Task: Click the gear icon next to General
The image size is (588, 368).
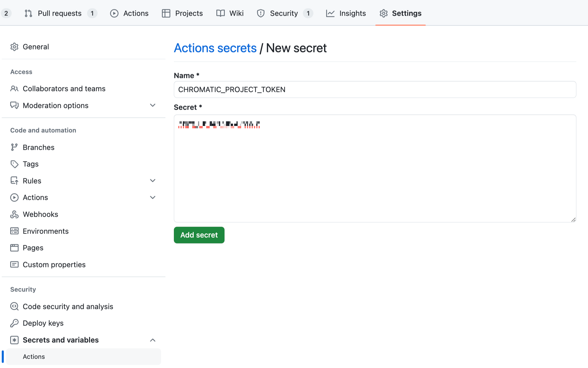Action: pos(14,47)
